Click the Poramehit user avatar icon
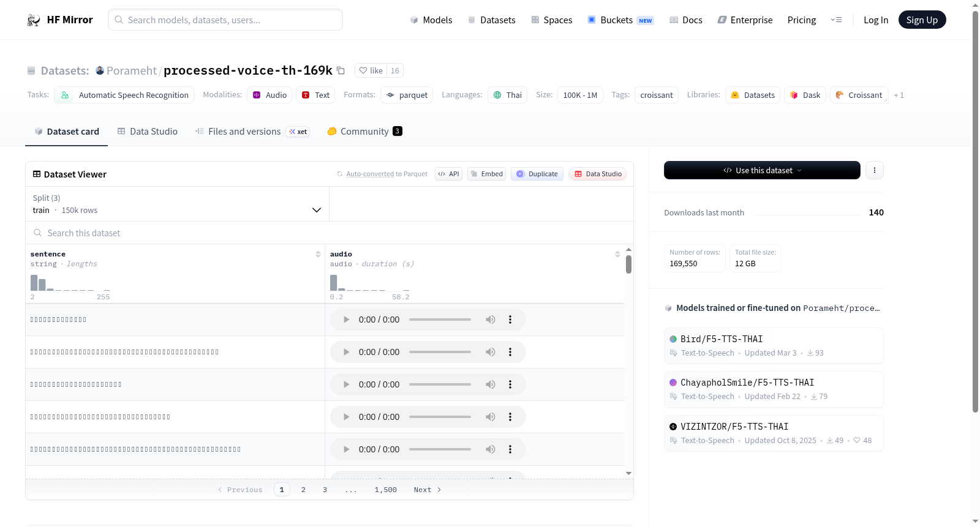Image resolution: width=980 pixels, height=527 pixels. (100, 70)
